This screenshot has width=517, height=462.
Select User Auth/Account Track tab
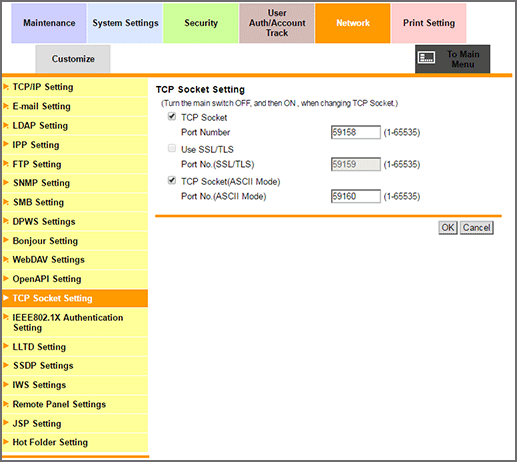click(277, 23)
